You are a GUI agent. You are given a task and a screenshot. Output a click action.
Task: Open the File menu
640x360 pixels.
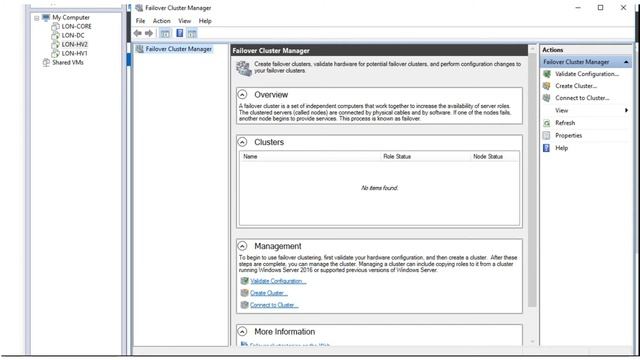pyautogui.click(x=140, y=21)
